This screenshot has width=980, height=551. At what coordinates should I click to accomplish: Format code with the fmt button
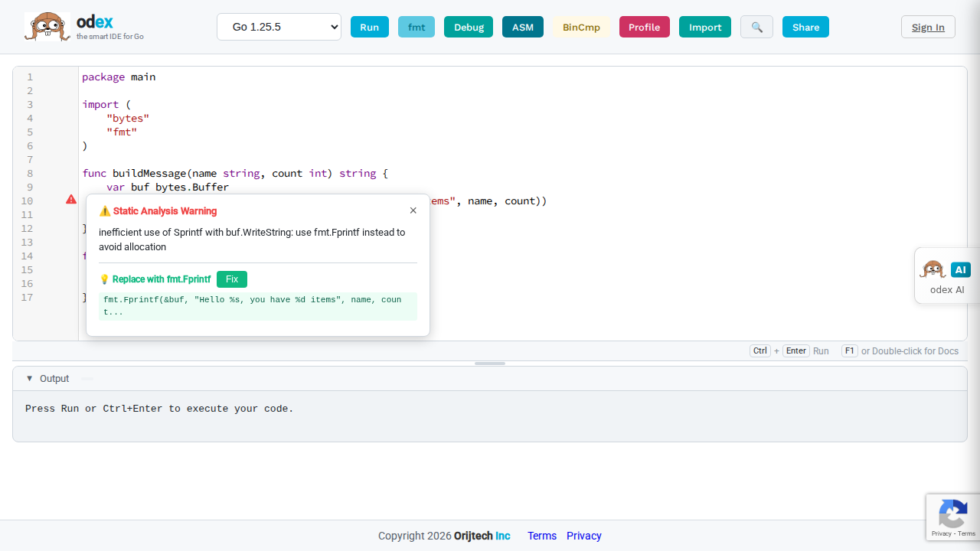[416, 27]
